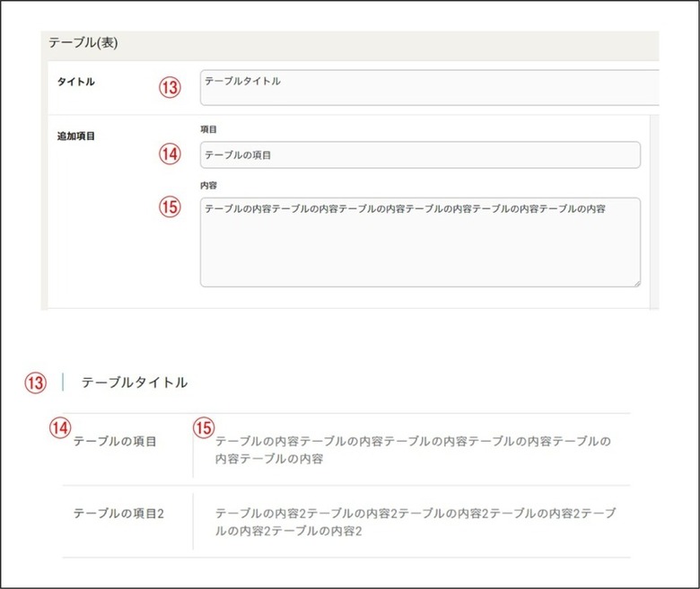The image size is (700, 589).
Task: Click the resize handle of 内容 textarea
Action: pos(637,283)
